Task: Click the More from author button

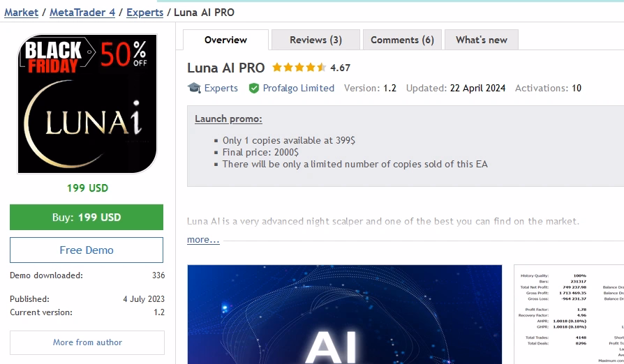Action: click(x=87, y=342)
